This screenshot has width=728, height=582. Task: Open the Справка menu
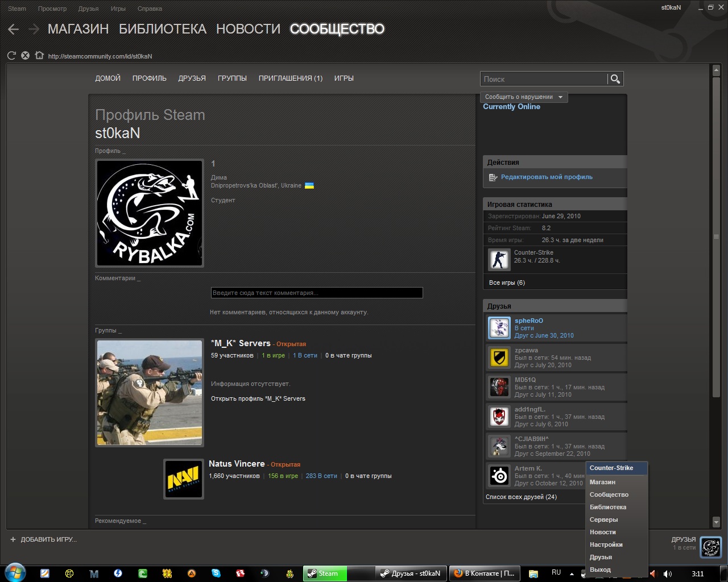click(x=150, y=9)
